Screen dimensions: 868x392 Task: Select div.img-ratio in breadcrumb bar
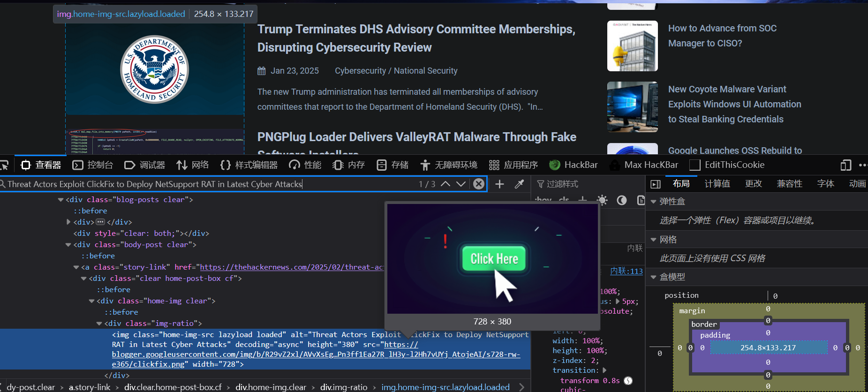pos(344,387)
